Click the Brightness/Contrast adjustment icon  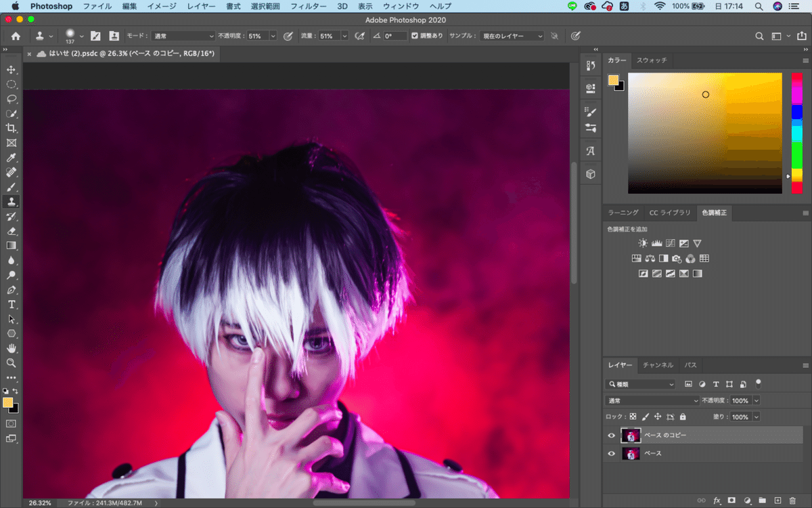(643, 243)
